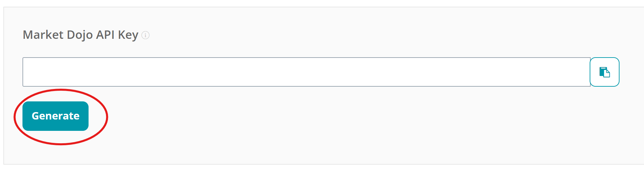Click the outlined button with the clipboard glyph
The image size is (644, 171).
(604, 72)
